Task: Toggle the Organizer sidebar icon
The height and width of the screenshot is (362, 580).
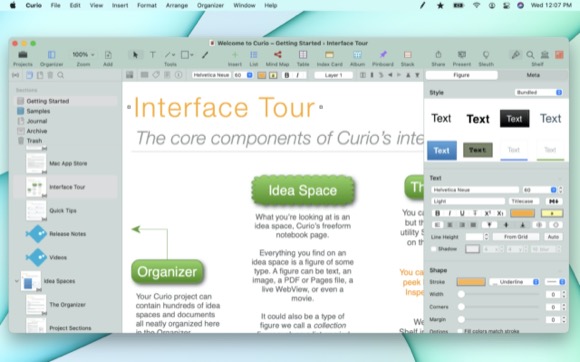Action: tap(51, 55)
